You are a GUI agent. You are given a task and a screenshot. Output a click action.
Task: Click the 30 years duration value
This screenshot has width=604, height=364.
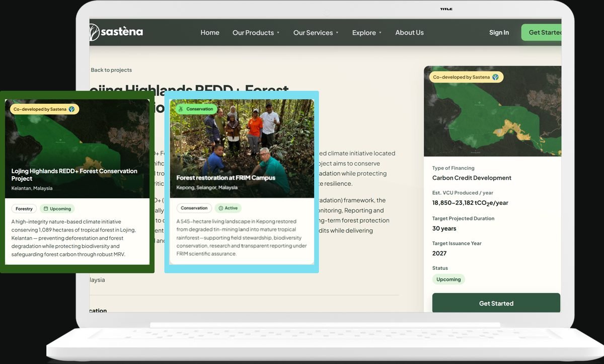coord(444,228)
